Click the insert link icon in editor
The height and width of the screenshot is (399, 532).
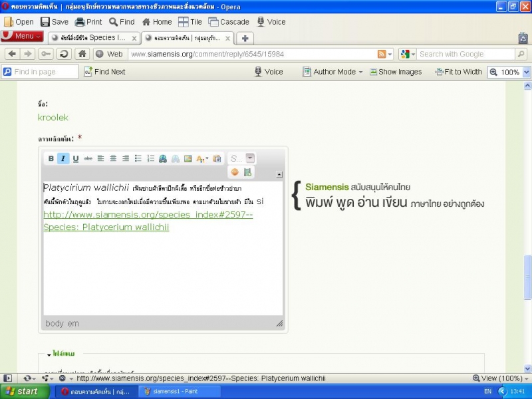point(163,158)
